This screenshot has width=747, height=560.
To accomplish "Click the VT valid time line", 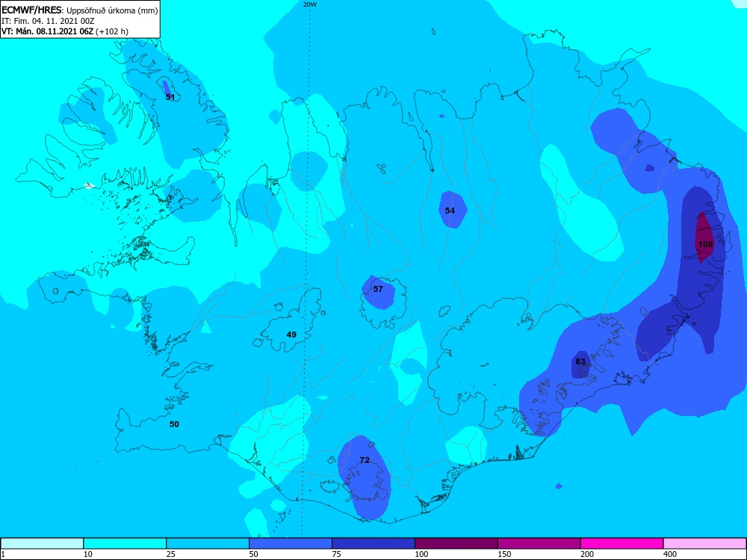I will click(65, 31).
